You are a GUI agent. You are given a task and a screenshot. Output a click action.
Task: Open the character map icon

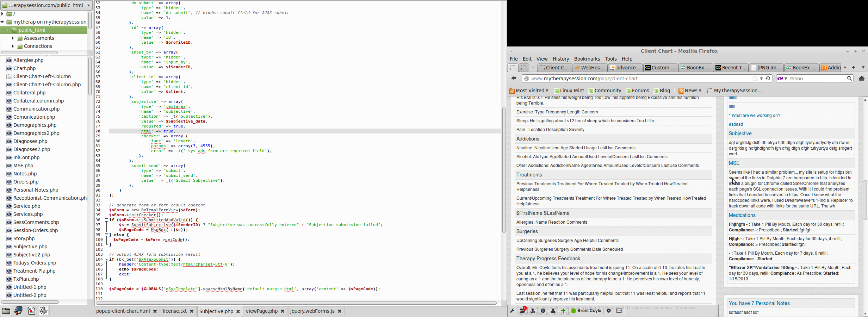(x=44, y=311)
